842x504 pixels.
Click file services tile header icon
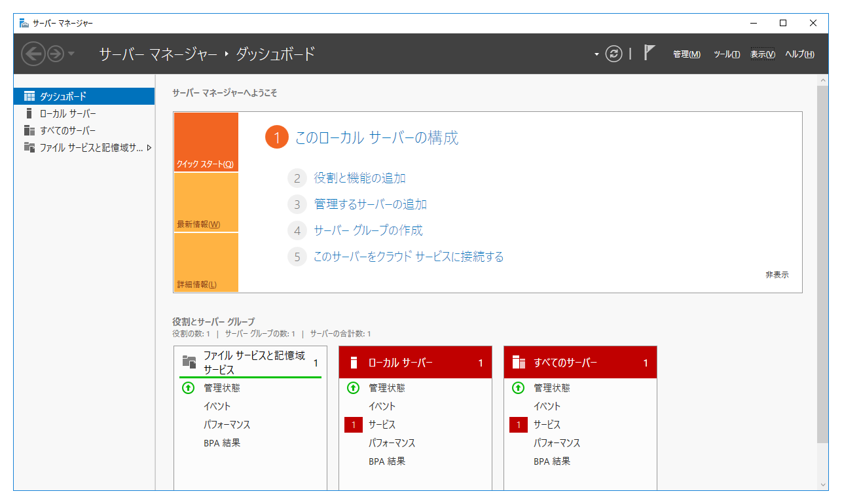pos(189,361)
